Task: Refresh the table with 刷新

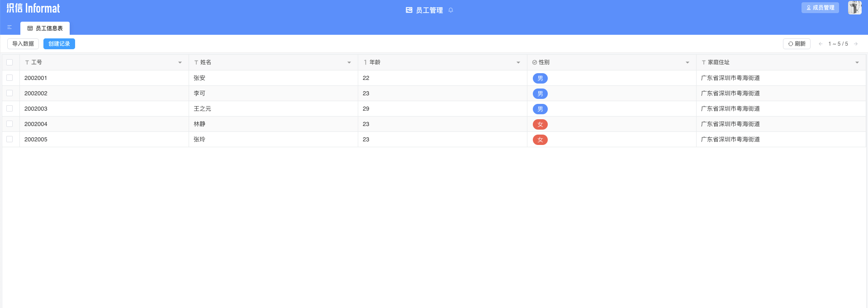Action: [797, 44]
